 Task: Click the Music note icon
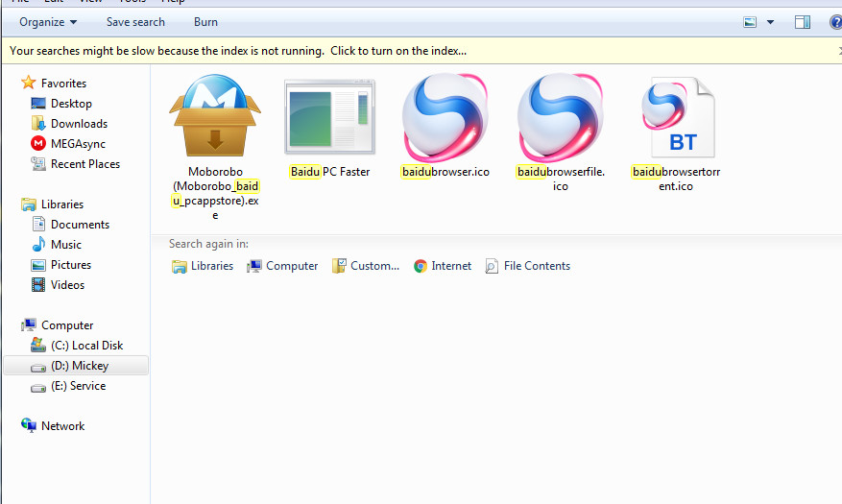tap(38, 244)
